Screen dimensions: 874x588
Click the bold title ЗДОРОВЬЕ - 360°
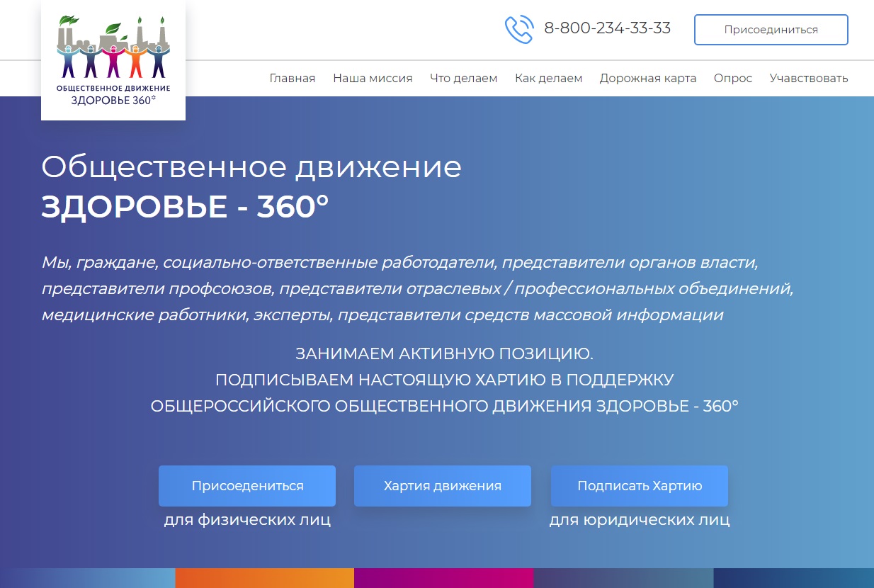coord(186,206)
